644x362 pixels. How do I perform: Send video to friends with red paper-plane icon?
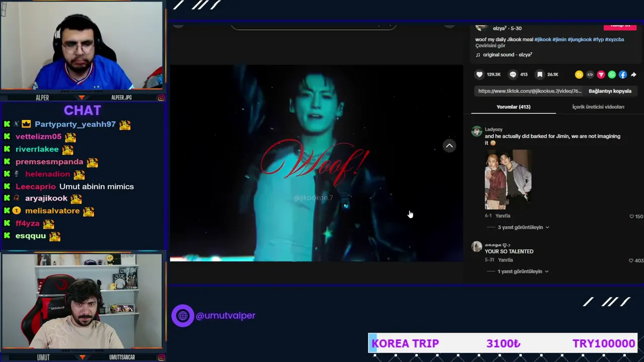point(601,74)
